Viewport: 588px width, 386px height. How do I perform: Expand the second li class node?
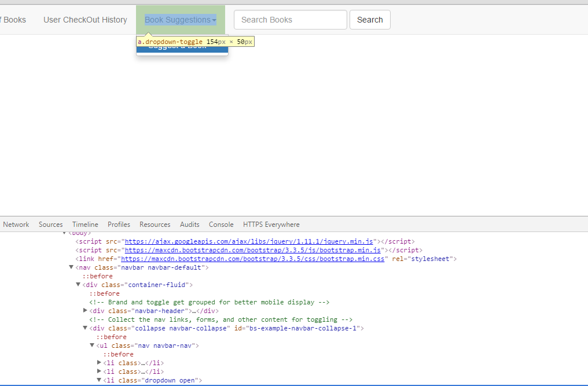click(x=99, y=371)
